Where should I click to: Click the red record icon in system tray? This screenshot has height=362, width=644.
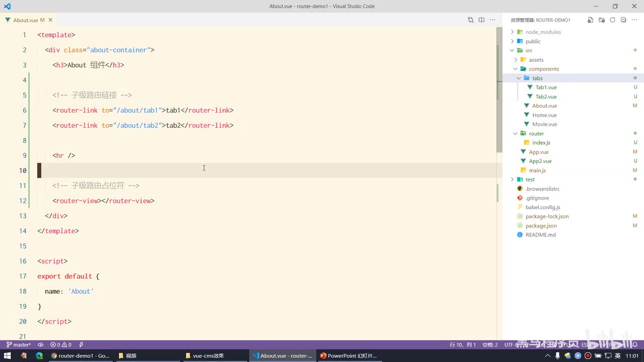click(587, 355)
